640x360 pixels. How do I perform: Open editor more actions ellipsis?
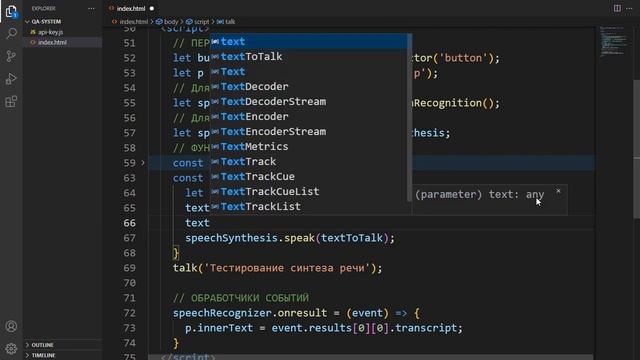[x=629, y=8]
